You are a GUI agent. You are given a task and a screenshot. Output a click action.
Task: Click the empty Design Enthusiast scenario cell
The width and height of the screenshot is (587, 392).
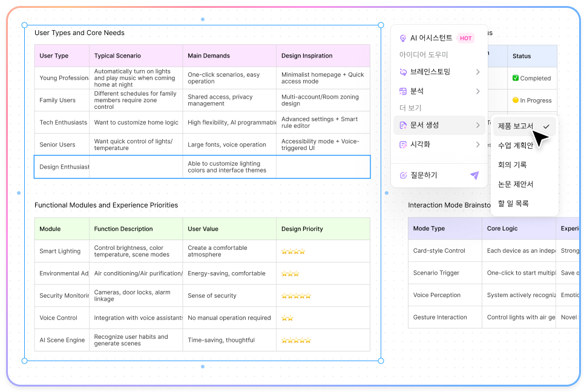[136, 167]
